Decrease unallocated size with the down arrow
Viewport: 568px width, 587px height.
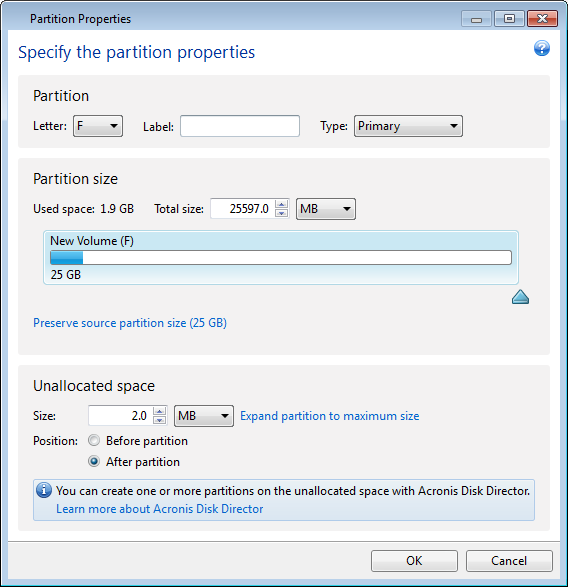click(160, 420)
